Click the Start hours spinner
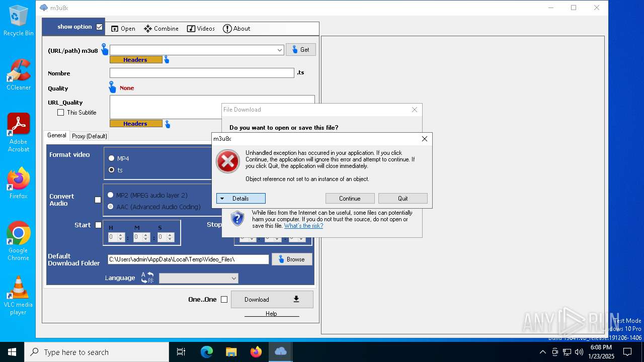 tap(116, 237)
